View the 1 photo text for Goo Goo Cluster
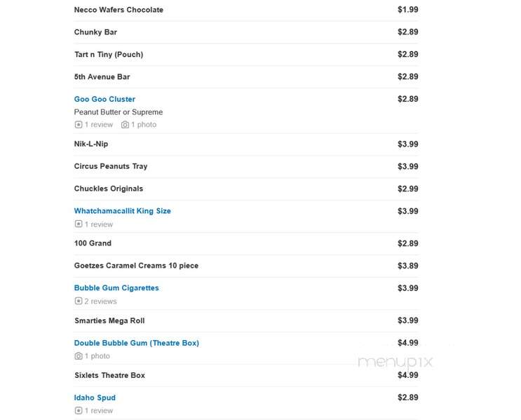 point(144,125)
